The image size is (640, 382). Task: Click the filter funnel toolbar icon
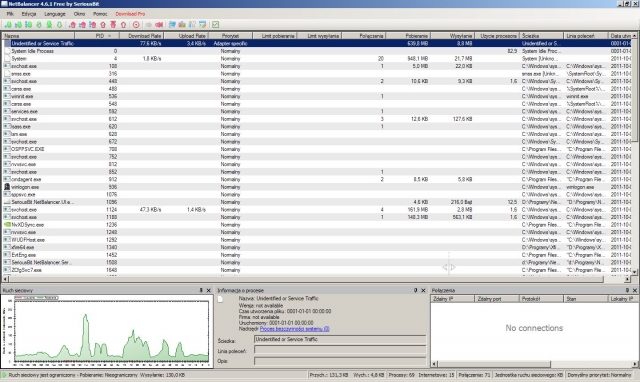[x=192, y=25]
